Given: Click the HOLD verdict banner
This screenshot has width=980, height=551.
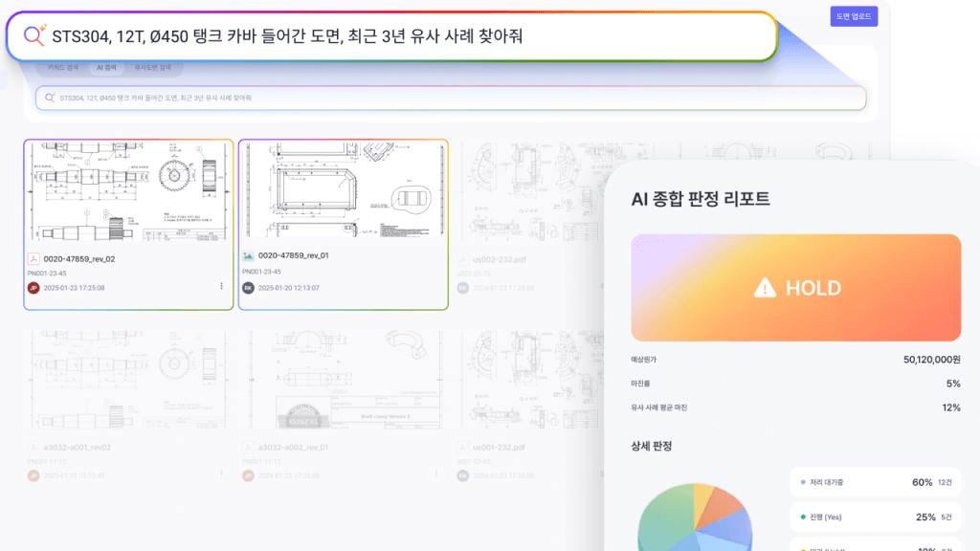Looking at the screenshot, I should tap(795, 288).
